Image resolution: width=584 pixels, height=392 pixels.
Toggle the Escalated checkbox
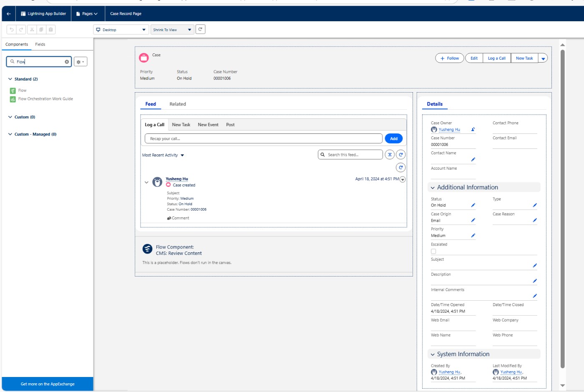coord(433,251)
